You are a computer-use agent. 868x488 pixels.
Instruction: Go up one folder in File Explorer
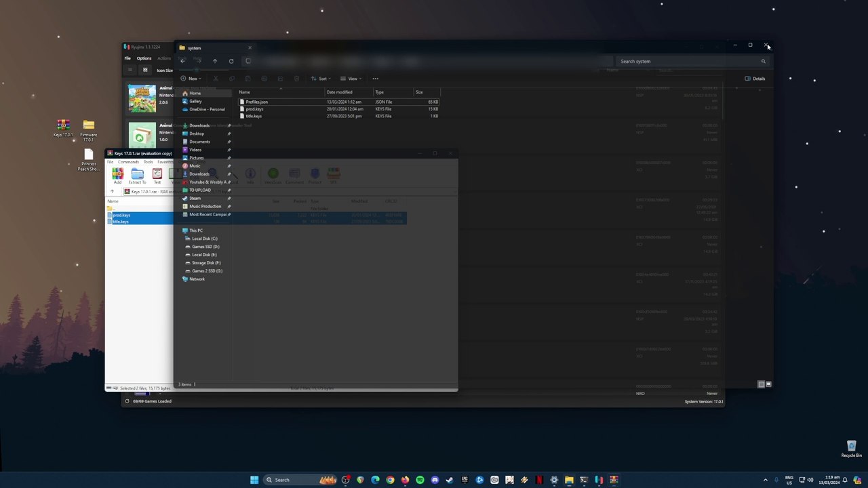point(215,61)
